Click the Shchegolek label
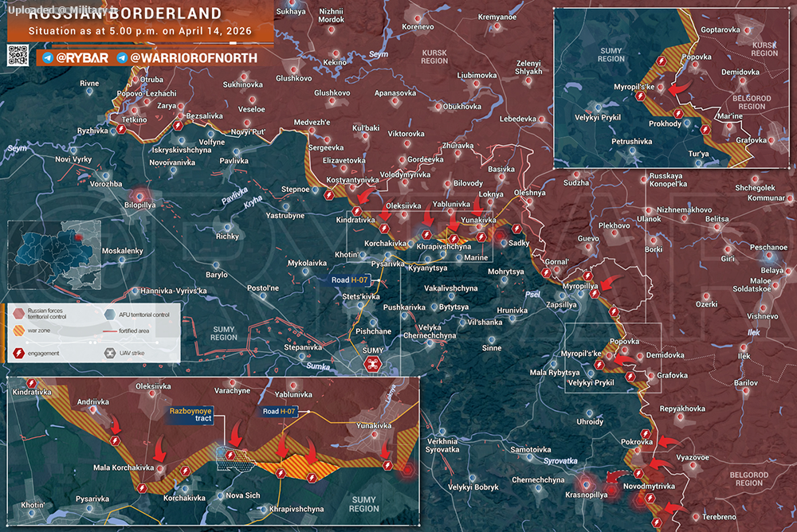 coord(755,188)
